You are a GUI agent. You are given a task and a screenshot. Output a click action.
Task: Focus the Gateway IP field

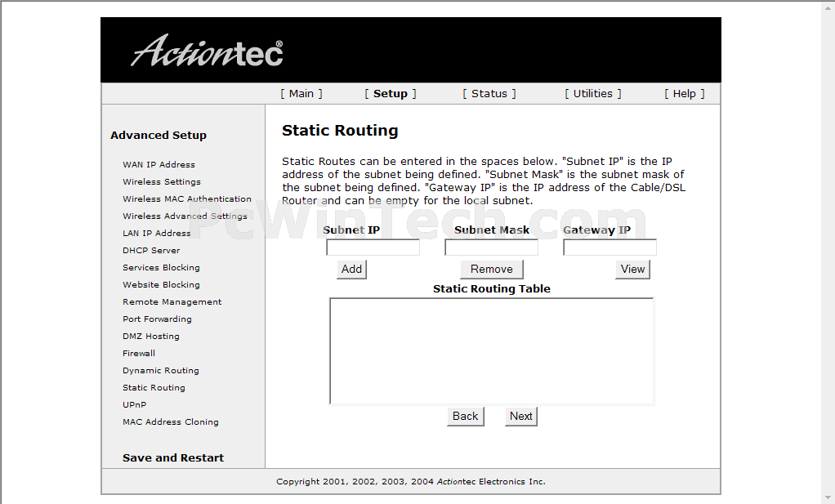click(x=610, y=248)
